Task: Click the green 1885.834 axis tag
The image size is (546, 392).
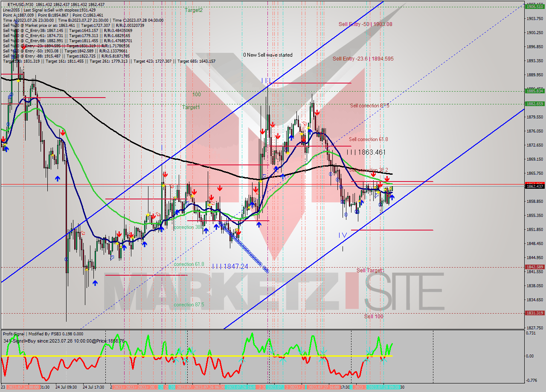Action: pyautogui.click(x=534, y=91)
